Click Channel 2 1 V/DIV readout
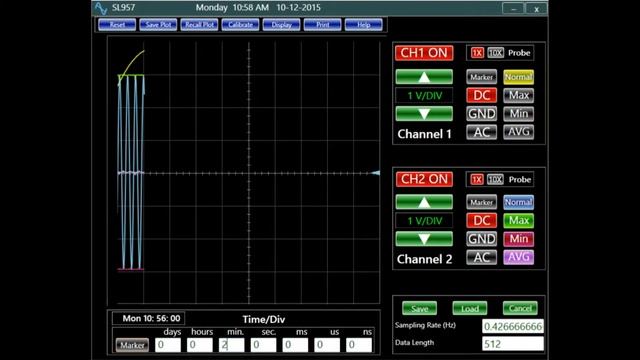Image resolution: width=640 pixels, height=360 pixels. coord(424,221)
